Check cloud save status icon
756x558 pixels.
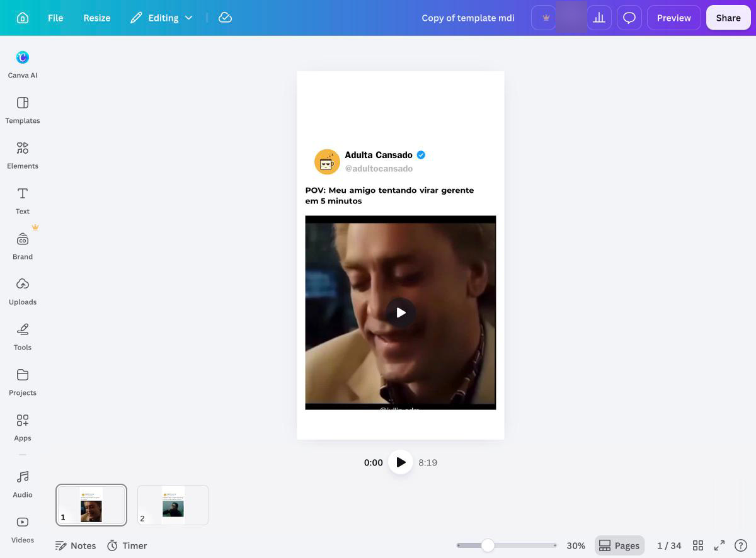click(225, 18)
